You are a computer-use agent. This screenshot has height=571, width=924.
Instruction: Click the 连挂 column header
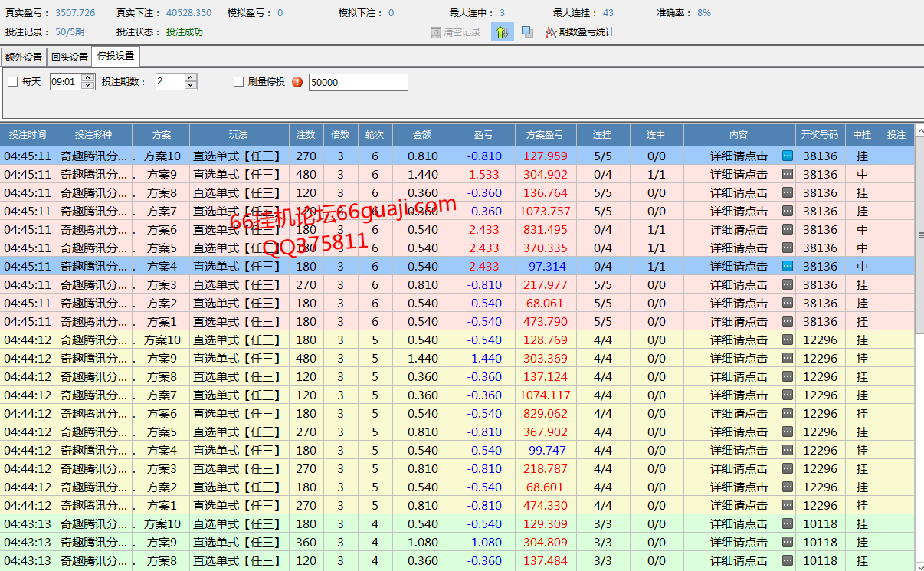(x=603, y=134)
